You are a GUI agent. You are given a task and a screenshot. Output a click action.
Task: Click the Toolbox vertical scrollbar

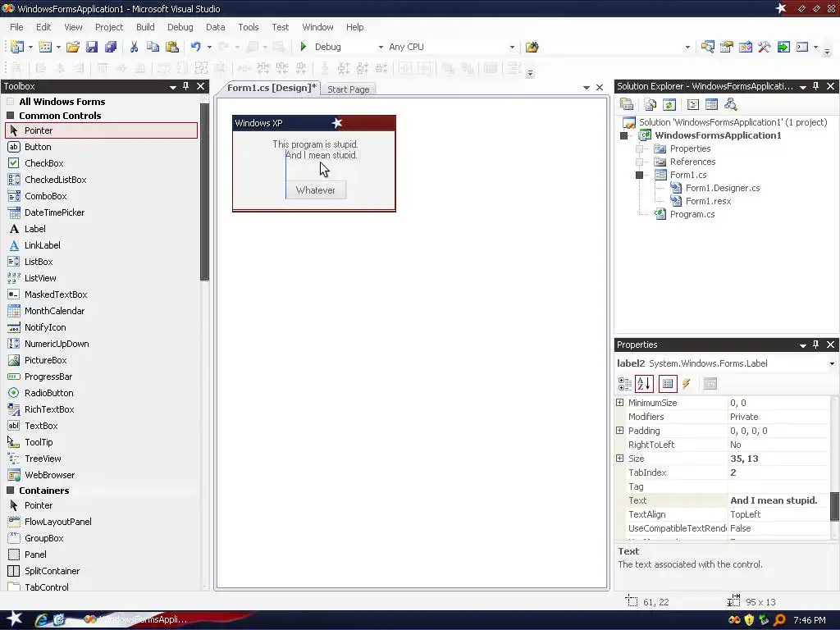pos(204,192)
